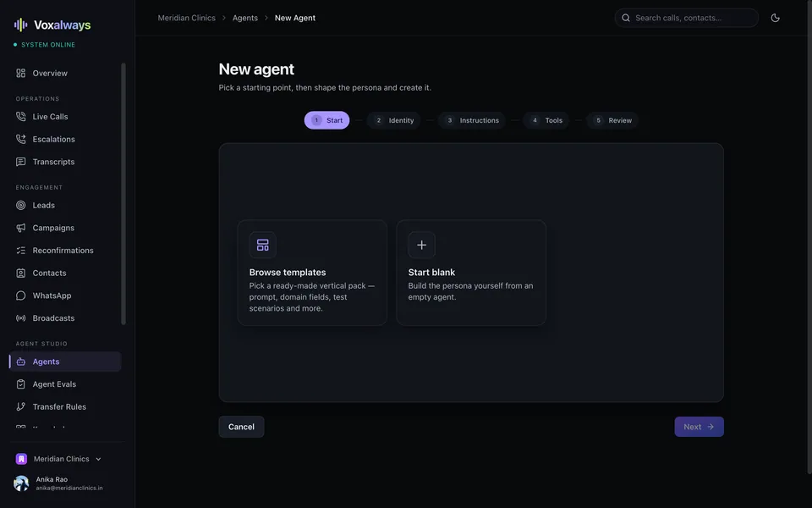812x508 pixels.
Task: Click the ENGAGEMENT section header
Action: pyautogui.click(x=39, y=187)
